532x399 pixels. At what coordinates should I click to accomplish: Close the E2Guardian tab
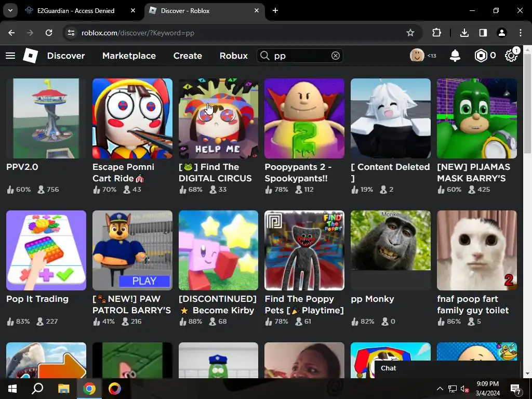pos(133,10)
